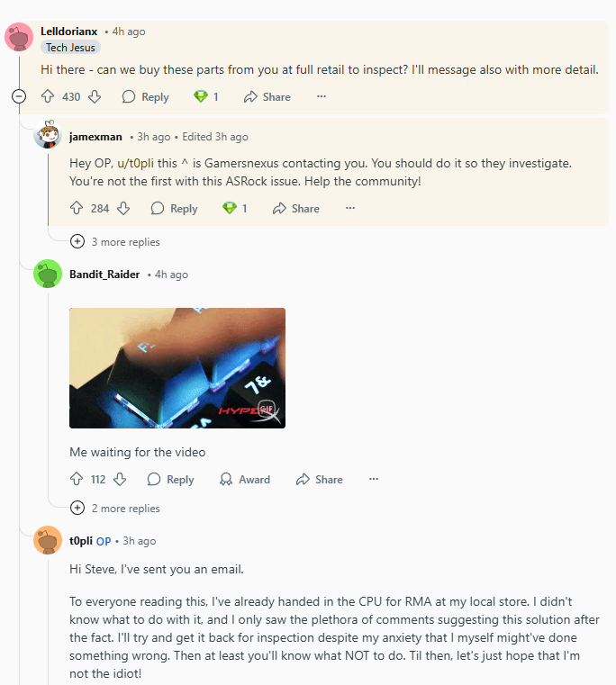Viewport: 616px width, 685px height.
Task: Expand 2 more replies under Bandit_Raider
Action: [x=115, y=508]
